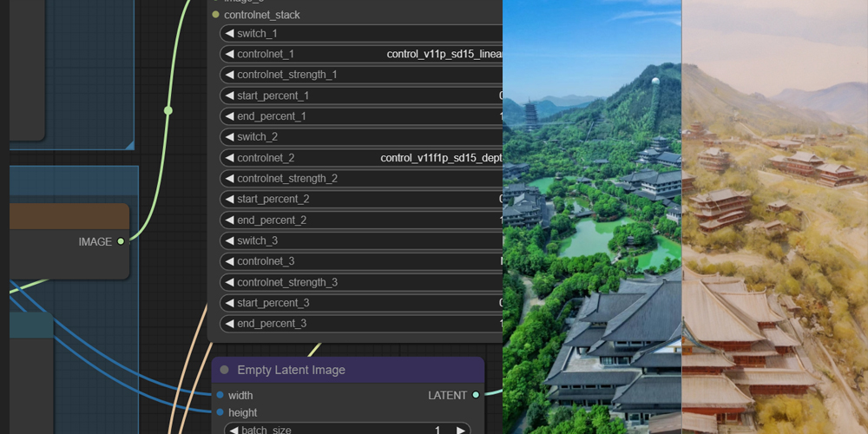The width and height of the screenshot is (868, 434).
Task: Click the end_percent_1 field
Action: [x=361, y=116]
